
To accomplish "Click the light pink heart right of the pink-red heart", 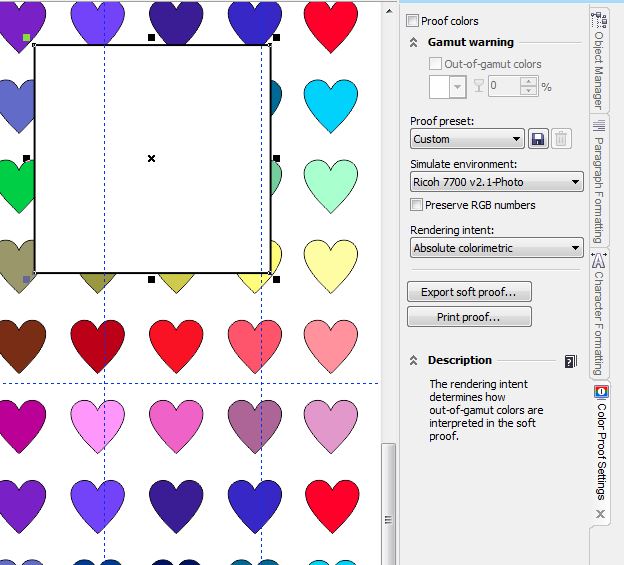I will (331, 345).
